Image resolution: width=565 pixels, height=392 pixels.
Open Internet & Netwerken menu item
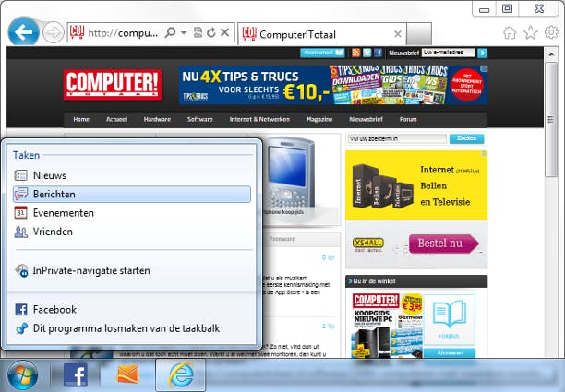(x=259, y=120)
